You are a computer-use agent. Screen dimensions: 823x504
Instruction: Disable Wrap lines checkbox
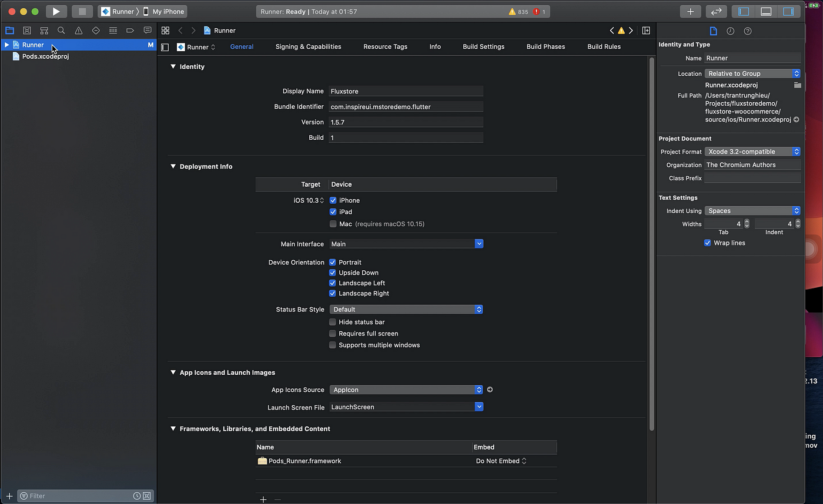click(708, 243)
